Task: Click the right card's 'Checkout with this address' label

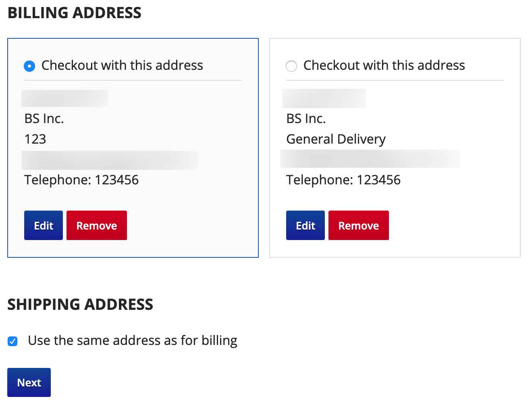Action: pyautogui.click(x=384, y=65)
